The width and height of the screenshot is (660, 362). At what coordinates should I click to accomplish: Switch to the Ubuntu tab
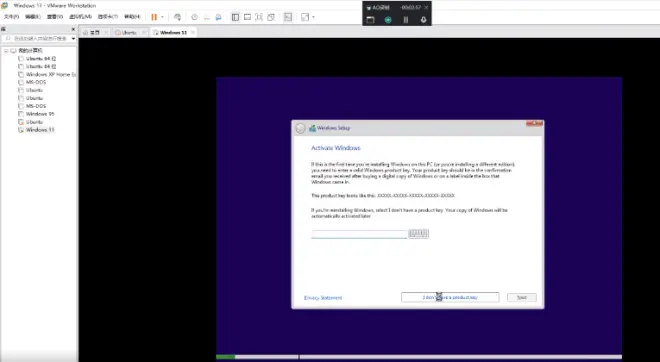pos(126,32)
